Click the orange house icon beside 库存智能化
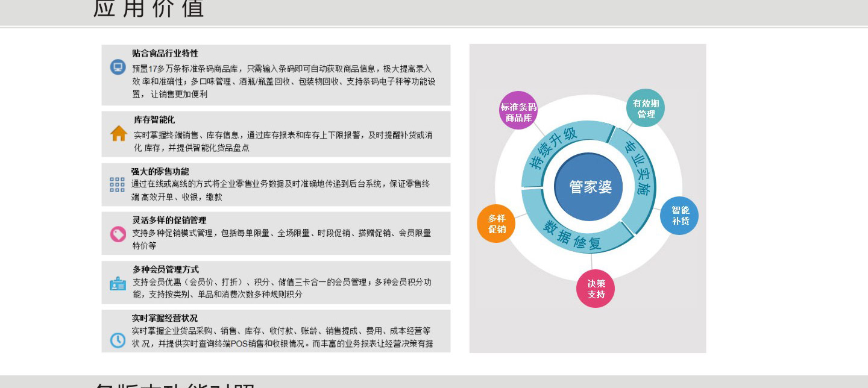 point(119,133)
